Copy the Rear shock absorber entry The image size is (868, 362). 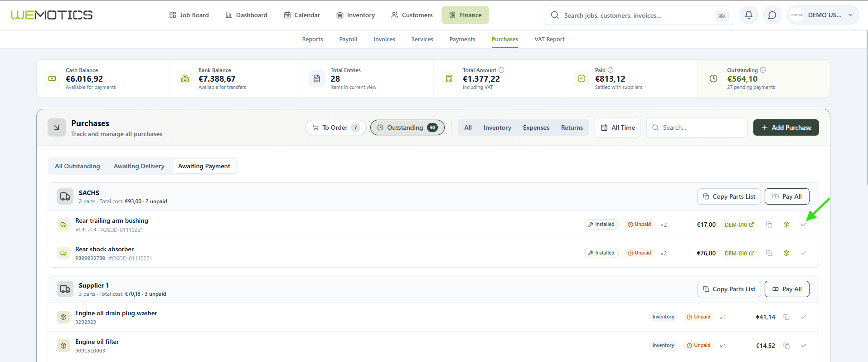[769, 253]
